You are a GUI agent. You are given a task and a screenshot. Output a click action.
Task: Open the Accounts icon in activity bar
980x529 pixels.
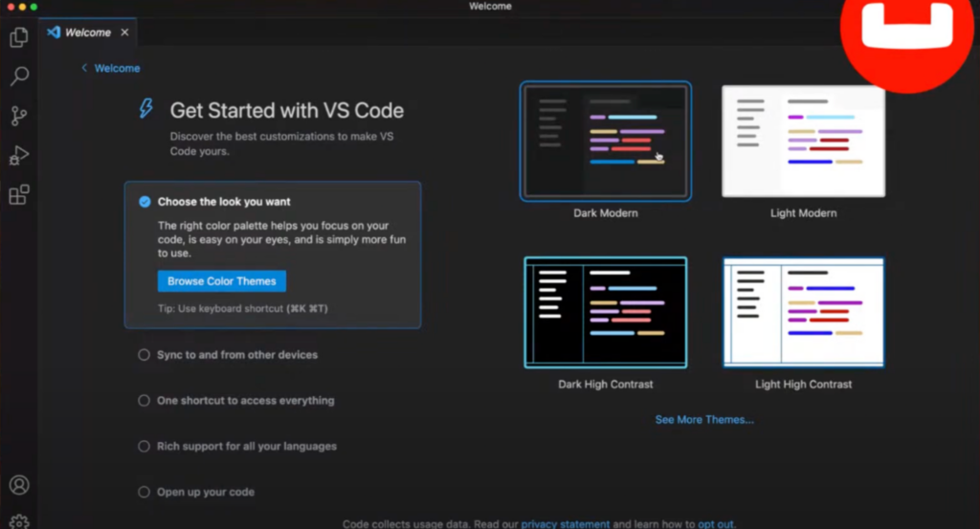[x=19, y=485]
